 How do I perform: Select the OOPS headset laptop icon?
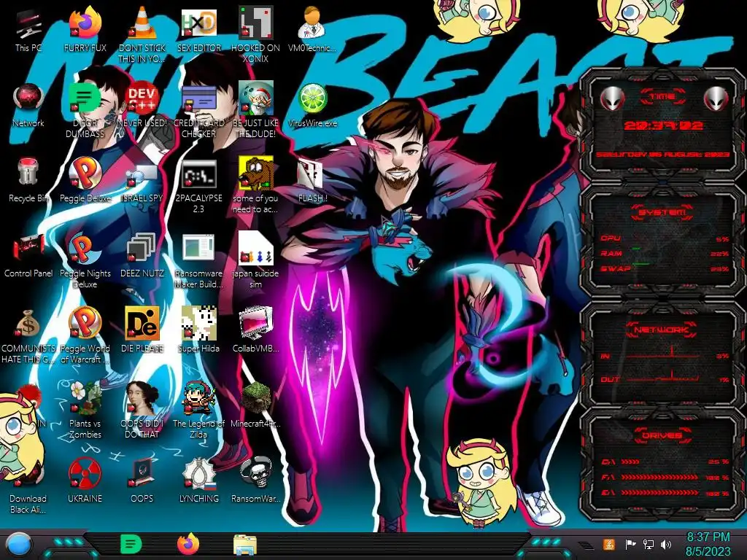coord(142,473)
